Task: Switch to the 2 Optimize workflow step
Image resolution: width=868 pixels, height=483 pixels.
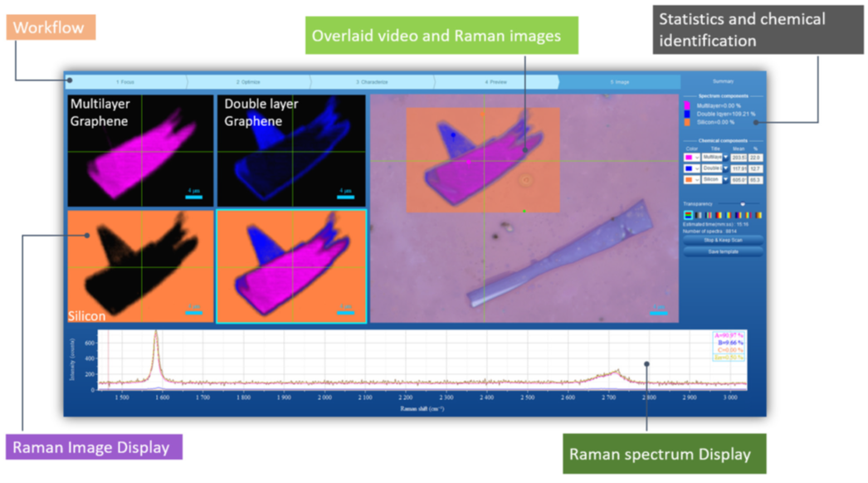Action: (248, 82)
